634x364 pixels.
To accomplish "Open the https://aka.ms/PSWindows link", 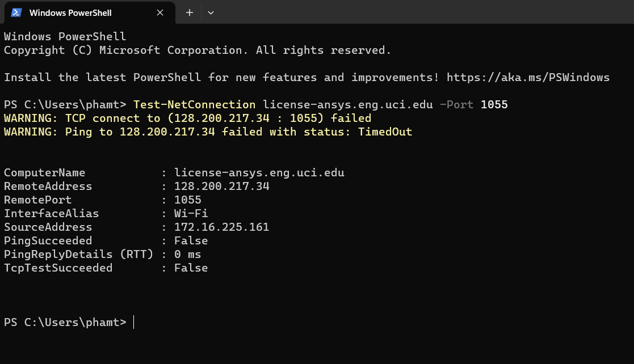I will tap(528, 77).
